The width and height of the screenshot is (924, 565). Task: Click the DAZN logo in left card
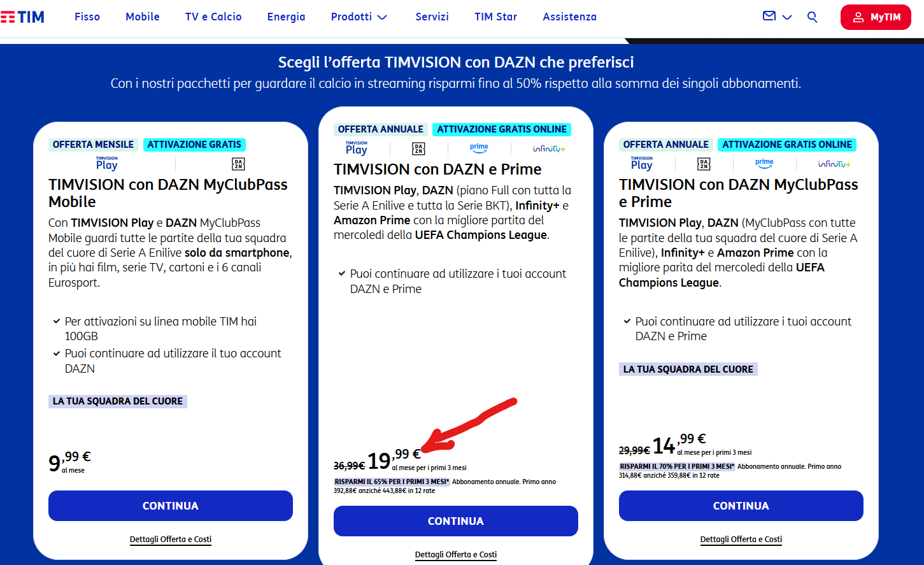tap(238, 164)
